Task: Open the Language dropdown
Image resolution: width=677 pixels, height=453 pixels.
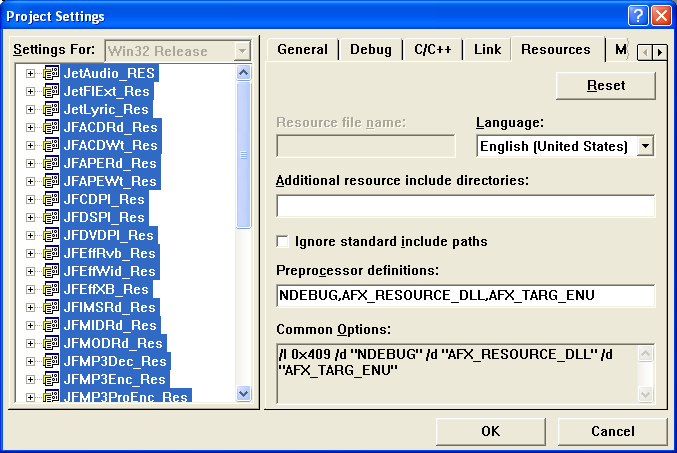Action: click(645, 146)
